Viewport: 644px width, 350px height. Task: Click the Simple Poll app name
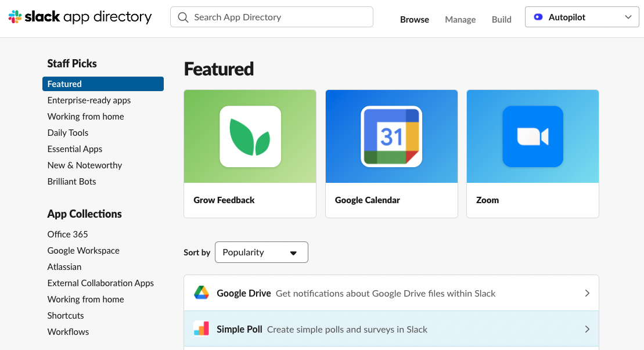tap(239, 330)
